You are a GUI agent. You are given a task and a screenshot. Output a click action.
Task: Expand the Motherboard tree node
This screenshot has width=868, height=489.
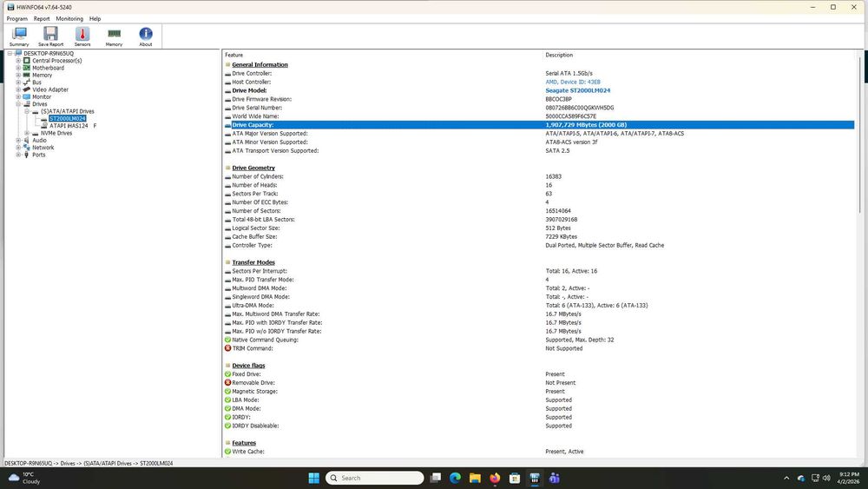click(18, 68)
